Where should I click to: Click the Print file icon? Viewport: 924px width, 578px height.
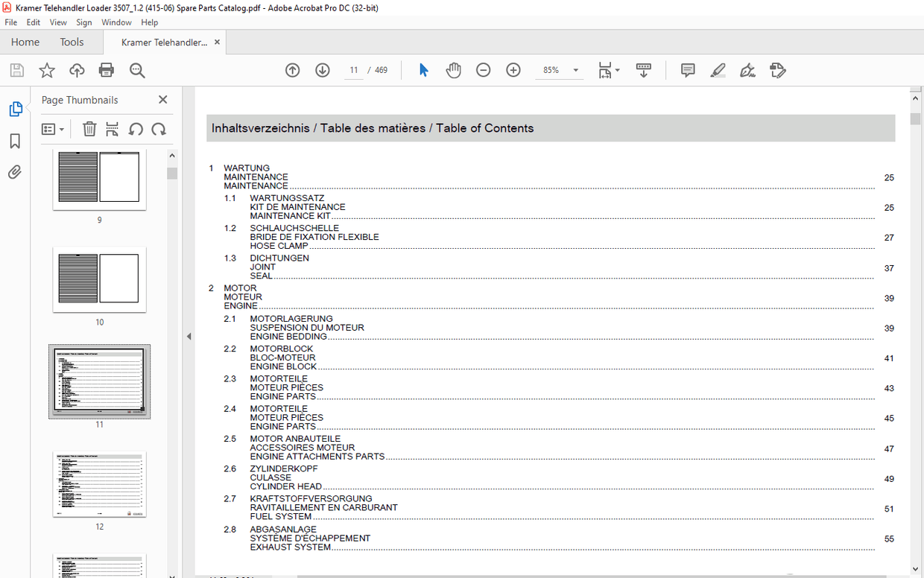tap(107, 70)
